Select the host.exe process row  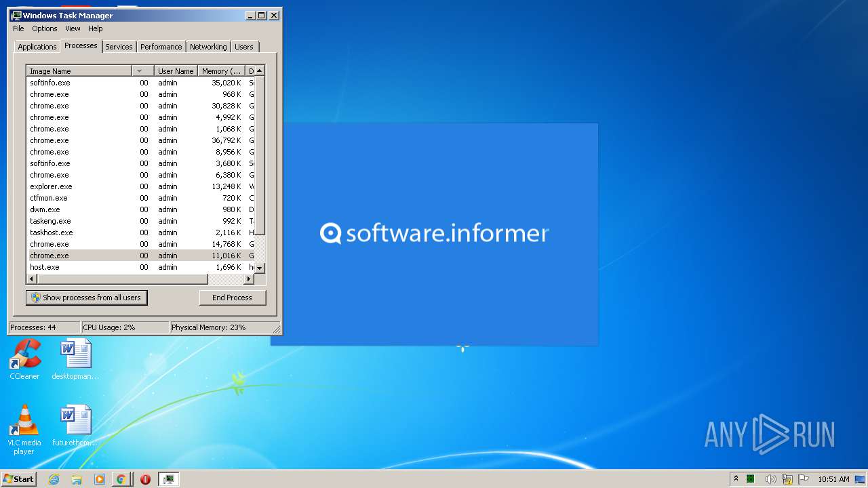coord(140,267)
